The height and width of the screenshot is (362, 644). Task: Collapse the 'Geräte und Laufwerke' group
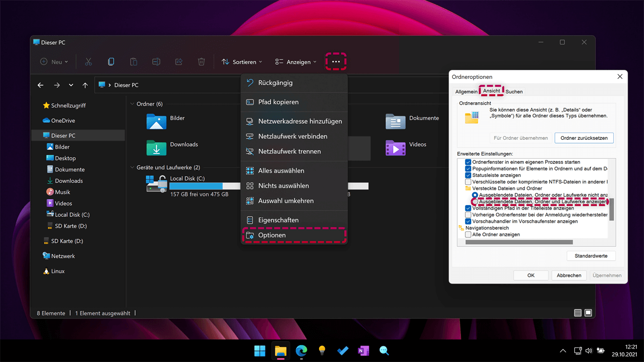[132, 168]
